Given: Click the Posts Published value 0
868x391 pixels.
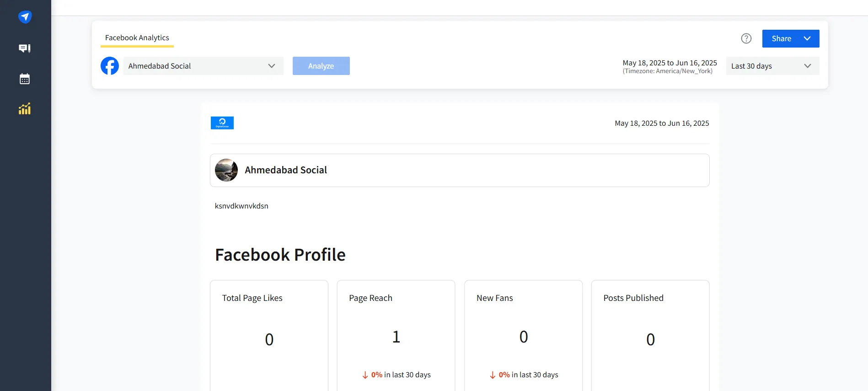Looking at the screenshot, I should click(x=651, y=340).
